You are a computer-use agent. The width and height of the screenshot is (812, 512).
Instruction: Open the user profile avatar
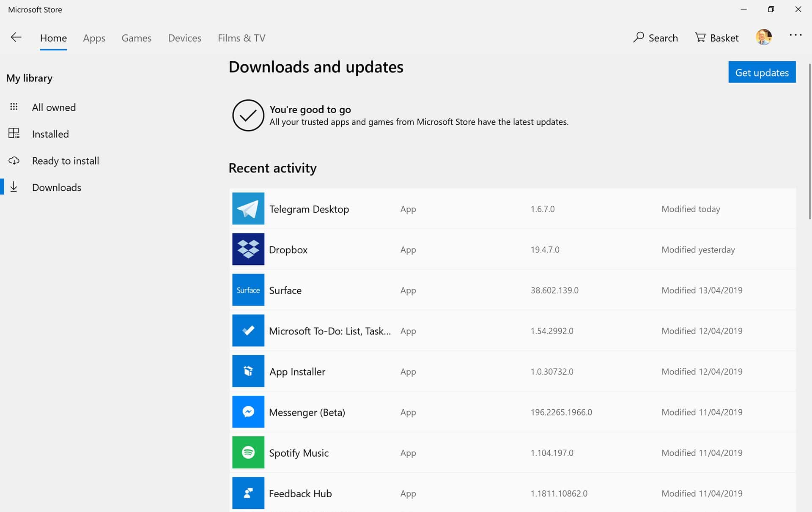[764, 37]
